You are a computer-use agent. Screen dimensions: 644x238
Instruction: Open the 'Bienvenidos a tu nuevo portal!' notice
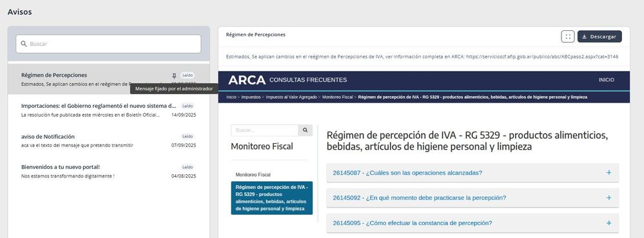point(108,172)
